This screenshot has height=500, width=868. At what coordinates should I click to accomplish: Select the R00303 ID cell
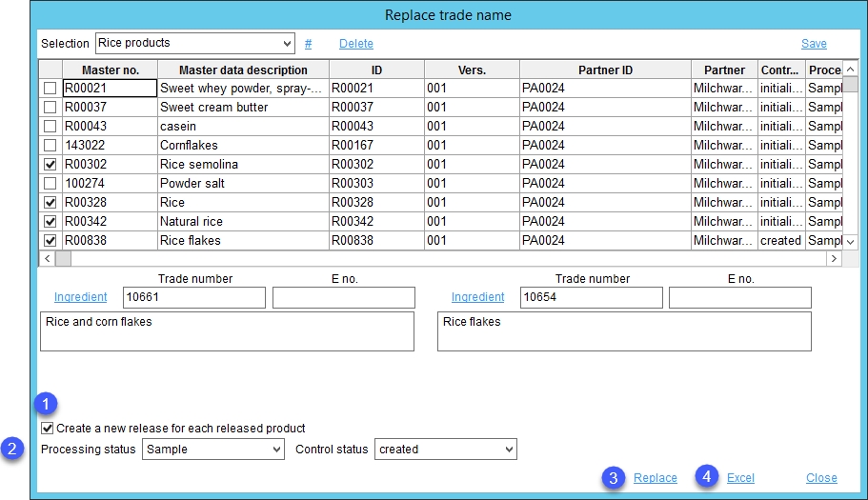(x=376, y=183)
